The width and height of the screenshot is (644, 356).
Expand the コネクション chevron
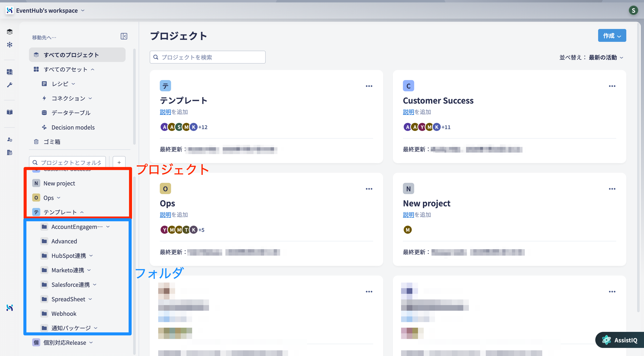point(90,98)
